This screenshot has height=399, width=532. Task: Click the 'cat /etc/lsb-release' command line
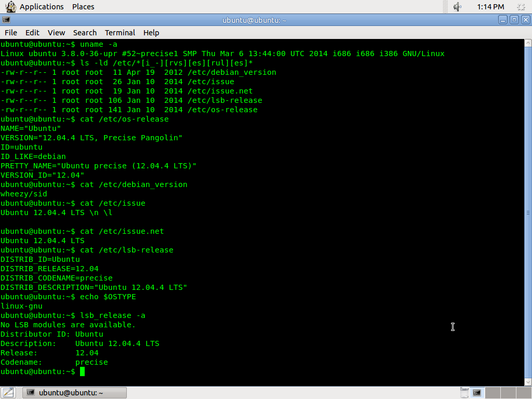(87, 250)
